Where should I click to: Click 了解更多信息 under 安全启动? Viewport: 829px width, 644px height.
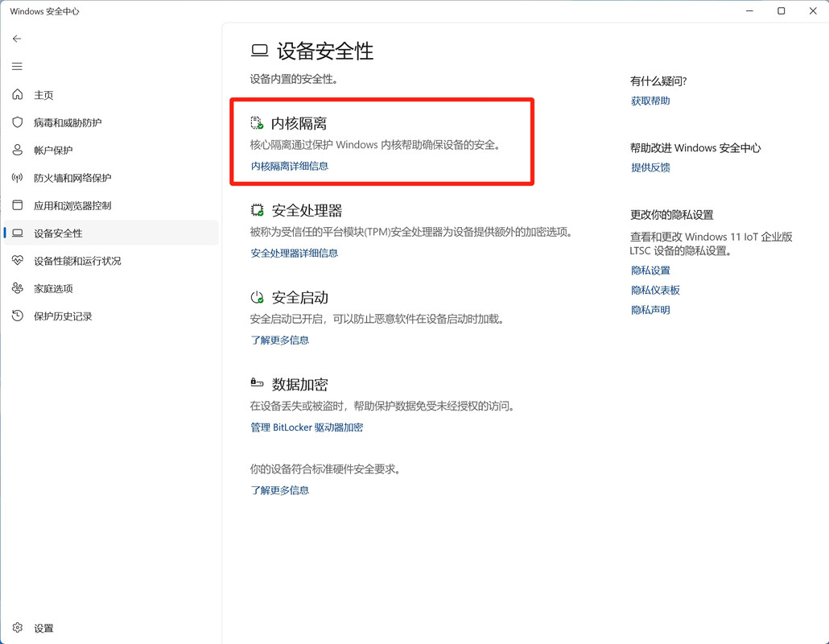(x=279, y=340)
